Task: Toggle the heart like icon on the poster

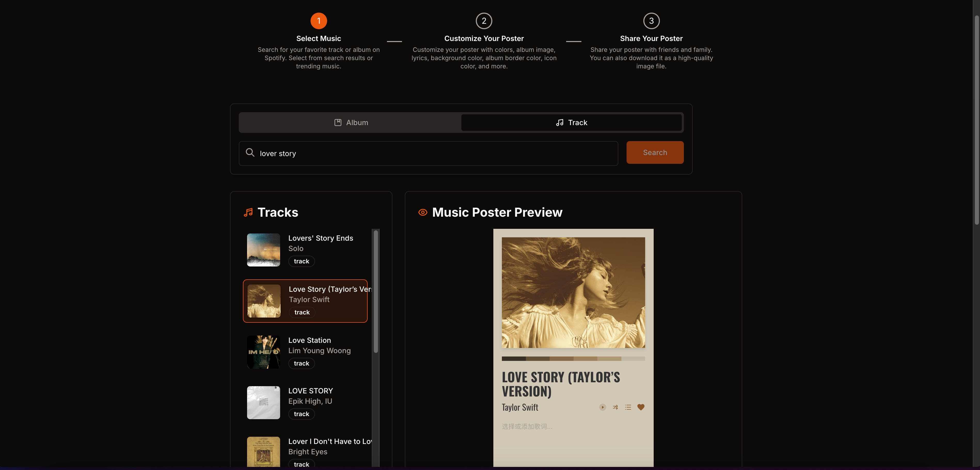Action: click(641, 407)
